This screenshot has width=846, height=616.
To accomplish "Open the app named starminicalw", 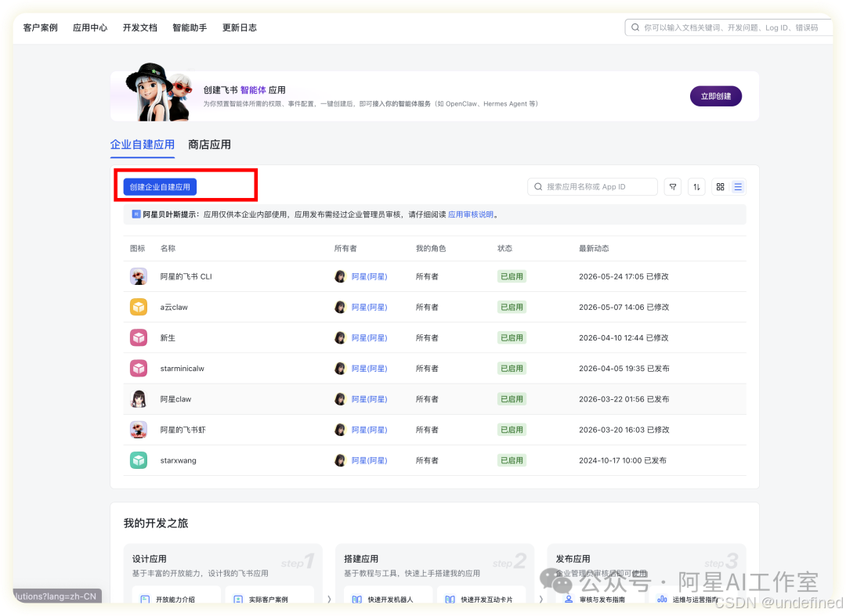I will [x=182, y=369].
